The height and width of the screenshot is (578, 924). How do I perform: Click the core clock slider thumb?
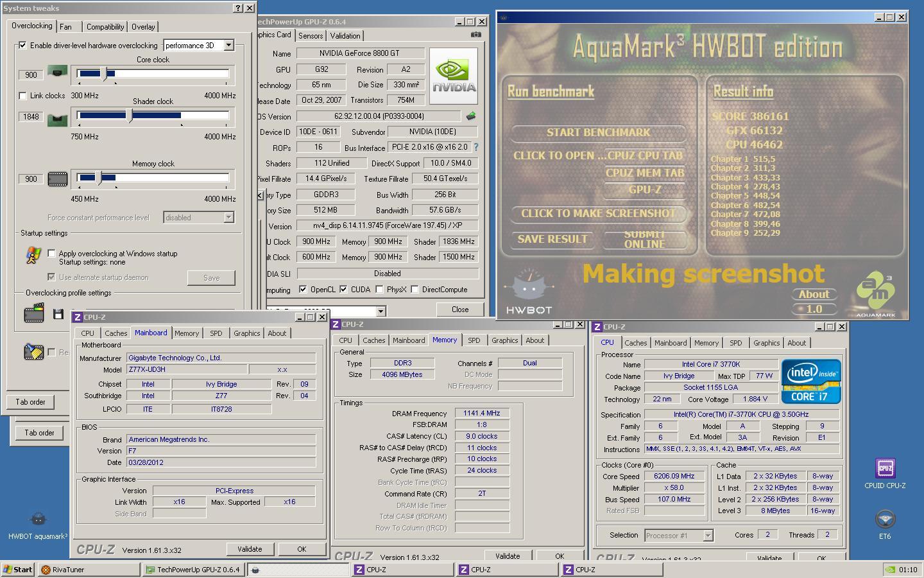(106, 74)
